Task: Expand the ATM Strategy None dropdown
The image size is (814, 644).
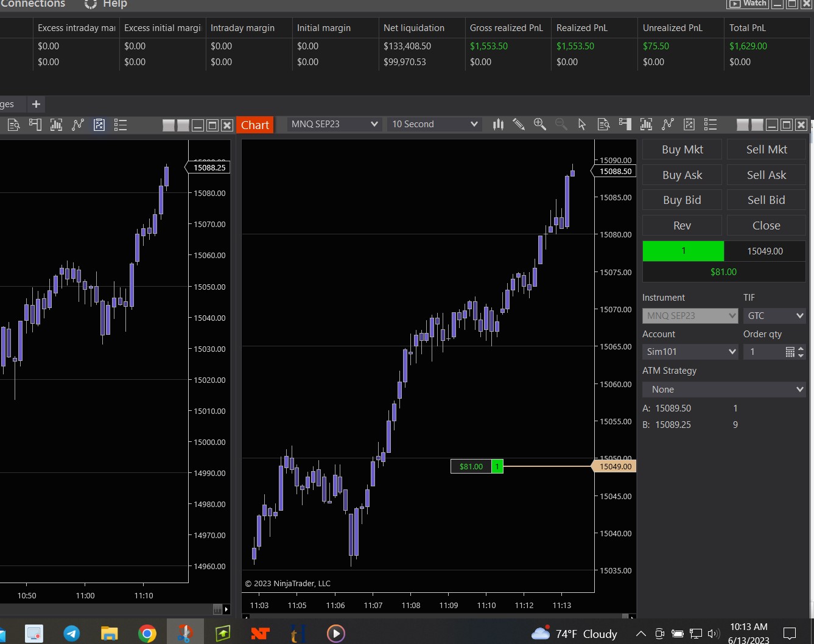Action: [724, 390]
